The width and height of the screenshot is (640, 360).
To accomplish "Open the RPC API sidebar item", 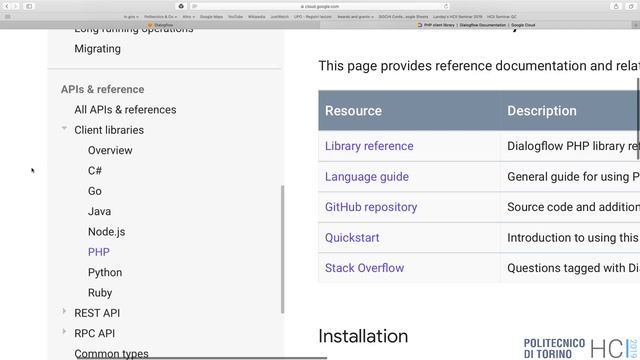I will pos(95,333).
